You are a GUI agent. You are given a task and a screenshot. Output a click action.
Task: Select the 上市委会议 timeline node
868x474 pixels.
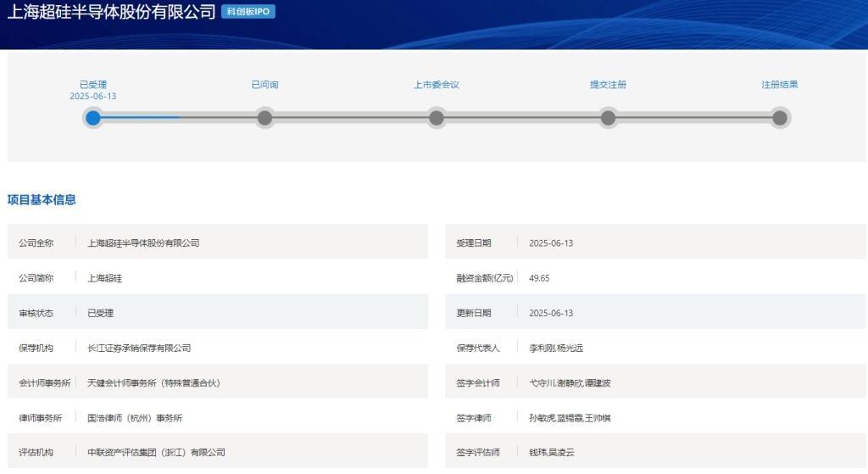pyautogui.click(x=437, y=118)
